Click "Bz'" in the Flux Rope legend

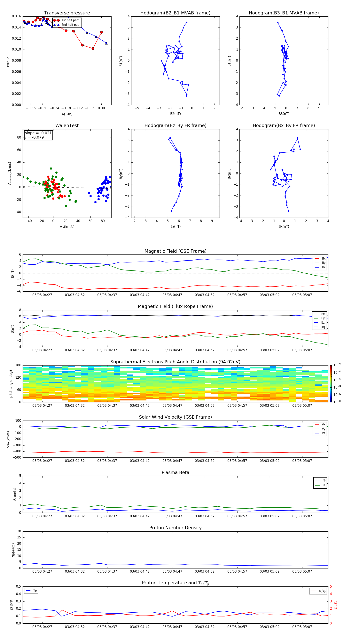[x=323, y=323]
